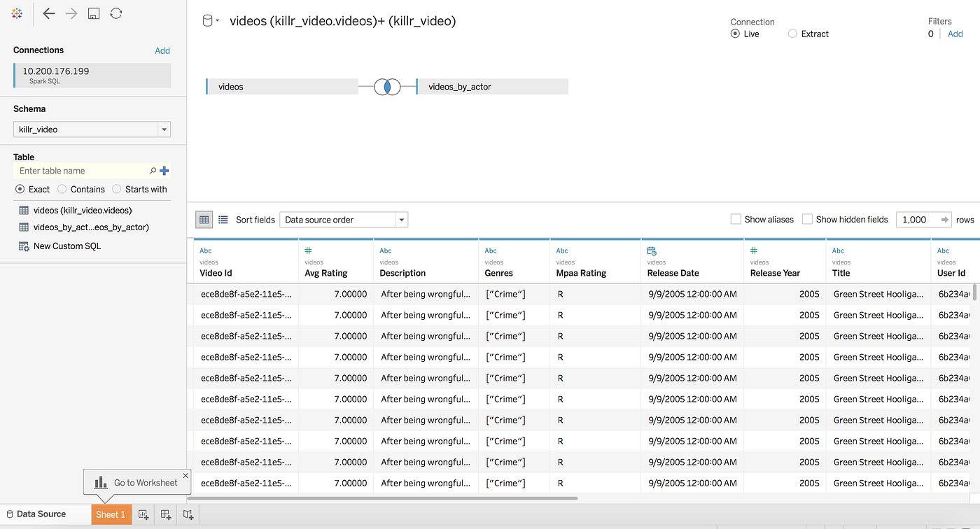This screenshot has height=529, width=980.
Task: Switch to metadata grid view icon
Action: point(223,219)
